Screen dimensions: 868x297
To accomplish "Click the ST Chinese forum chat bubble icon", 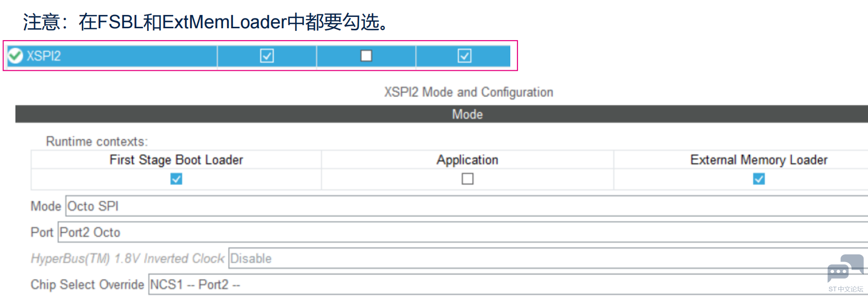I will [x=844, y=268].
